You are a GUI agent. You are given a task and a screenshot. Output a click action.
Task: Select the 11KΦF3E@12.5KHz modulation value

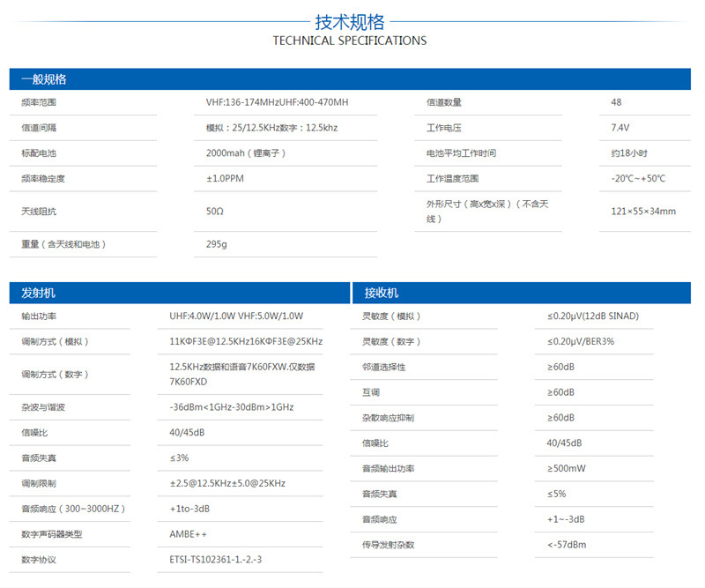coord(246,342)
